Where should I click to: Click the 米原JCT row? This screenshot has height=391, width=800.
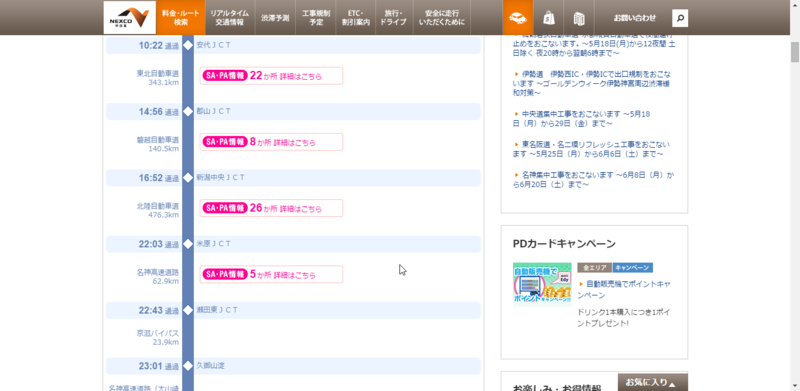293,244
